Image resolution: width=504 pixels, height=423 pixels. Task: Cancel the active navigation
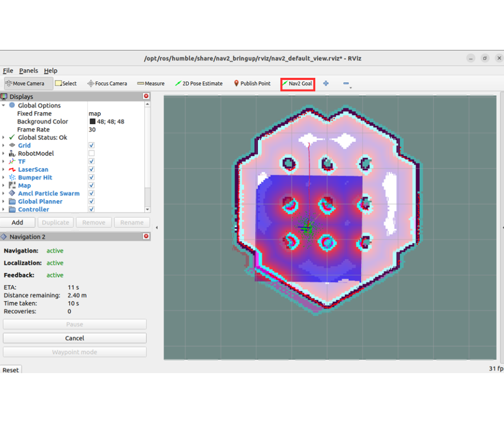point(75,338)
